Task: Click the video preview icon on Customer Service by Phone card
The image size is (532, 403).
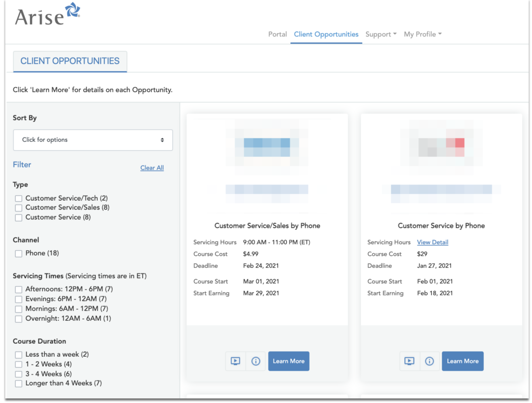Action: pos(409,361)
